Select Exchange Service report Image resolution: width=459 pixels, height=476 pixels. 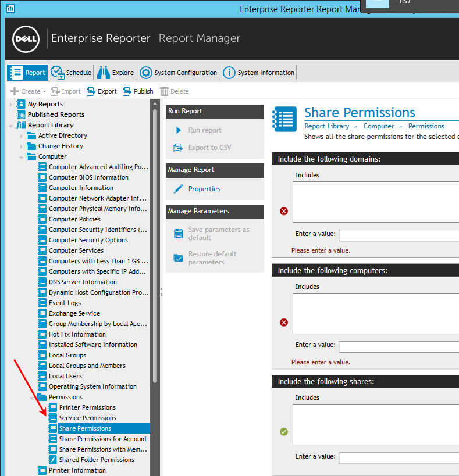tap(74, 313)
